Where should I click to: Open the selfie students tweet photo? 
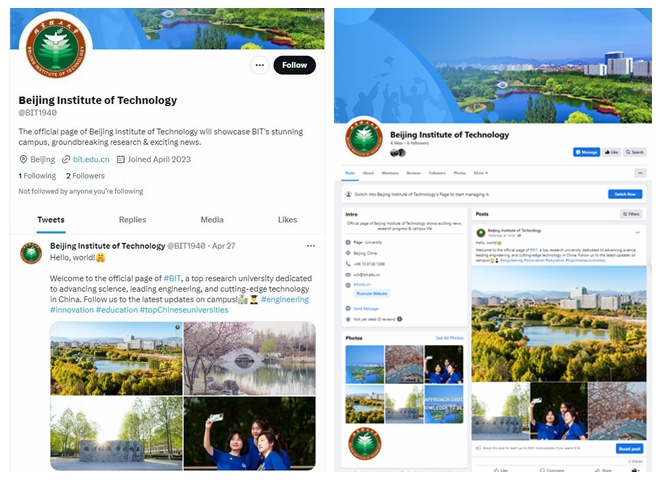pyautogui.click(x=250, y=433)
